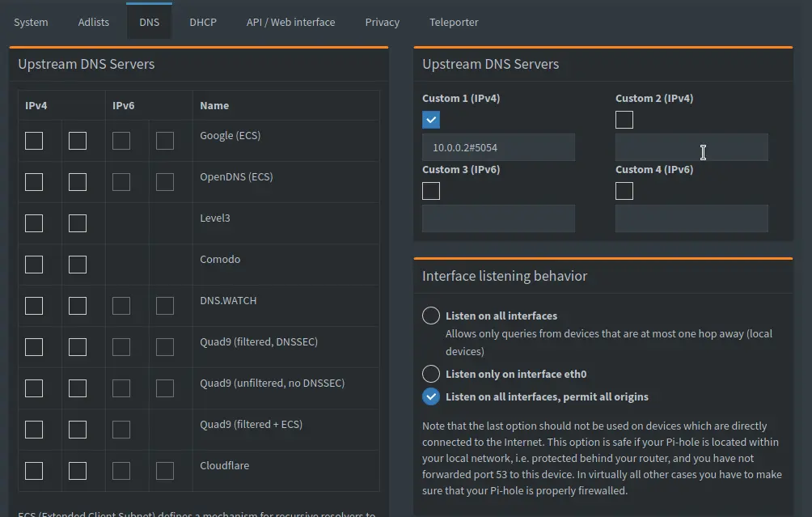
Task: Click the 'Cloudflare' server name
Action: (224, 466)
